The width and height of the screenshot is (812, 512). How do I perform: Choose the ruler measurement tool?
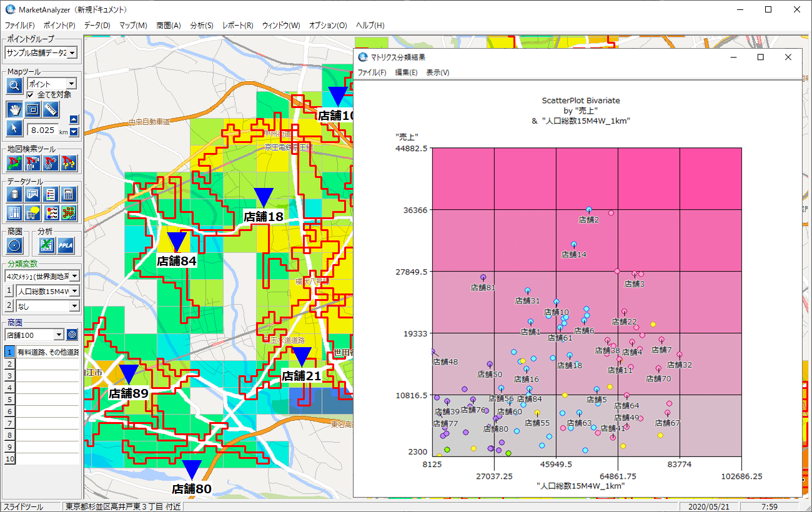(51, 110)
